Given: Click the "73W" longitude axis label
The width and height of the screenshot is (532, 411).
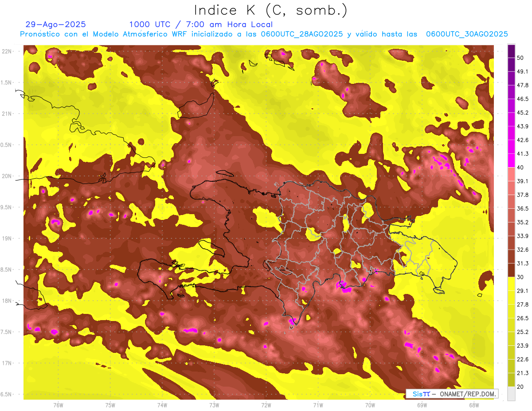Looking at the screenshot, I should coord(214,405).
